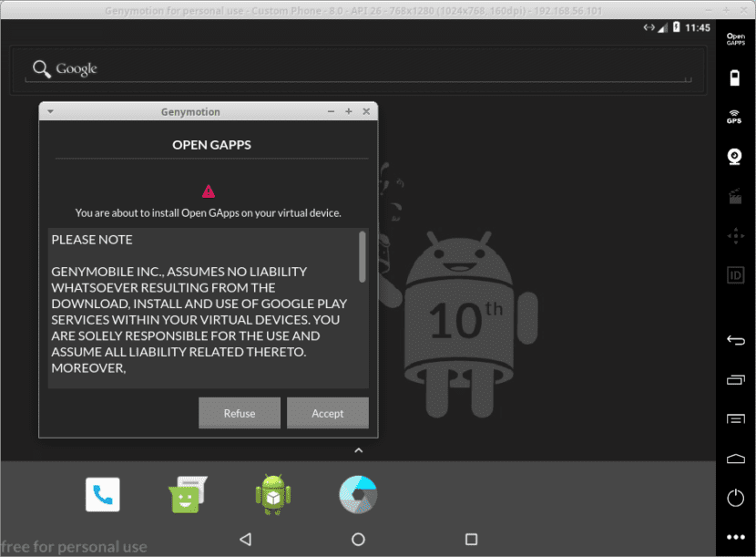Screen dimensions: 756x557
Task: Open the Messaging app in the dock
Action: 189,495
